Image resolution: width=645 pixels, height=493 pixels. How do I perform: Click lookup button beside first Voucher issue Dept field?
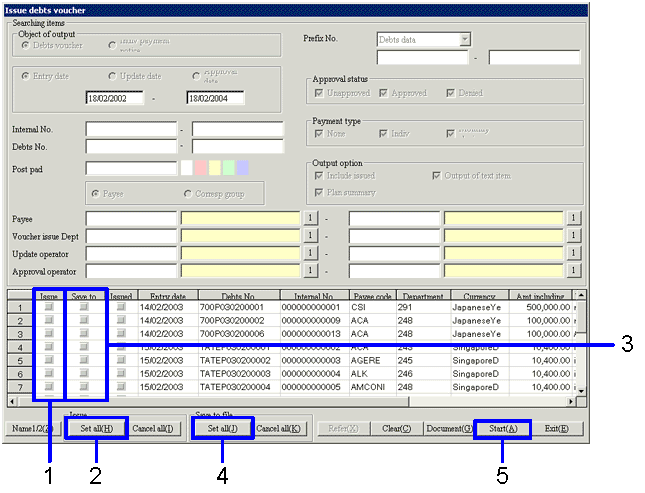310,236
